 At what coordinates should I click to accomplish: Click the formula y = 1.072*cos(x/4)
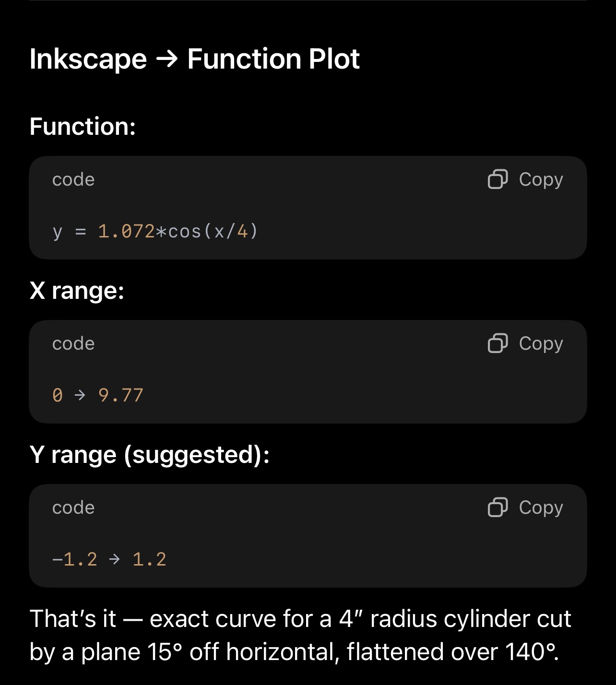155,232
